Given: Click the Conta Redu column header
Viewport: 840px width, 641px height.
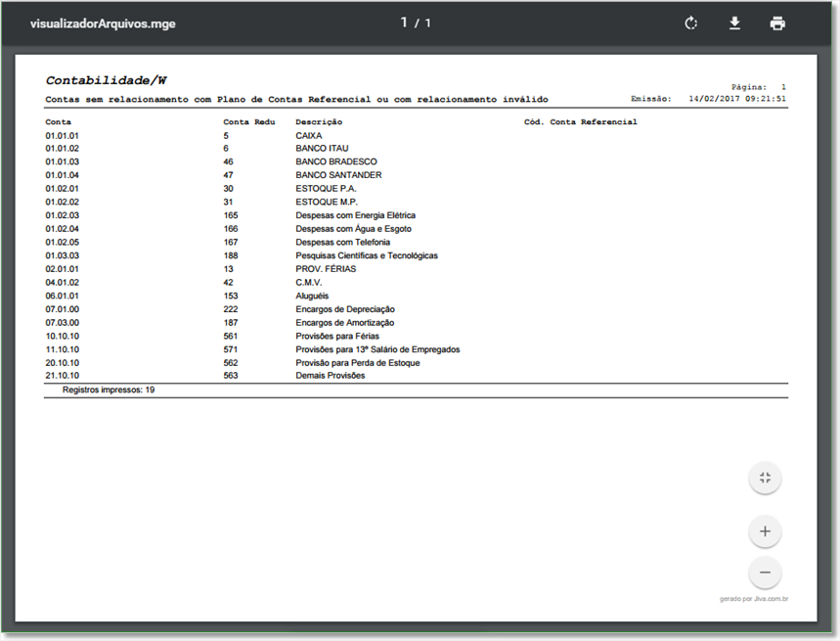Looking at the screenshot, I should pyautogui.click(x=249, y=122).
